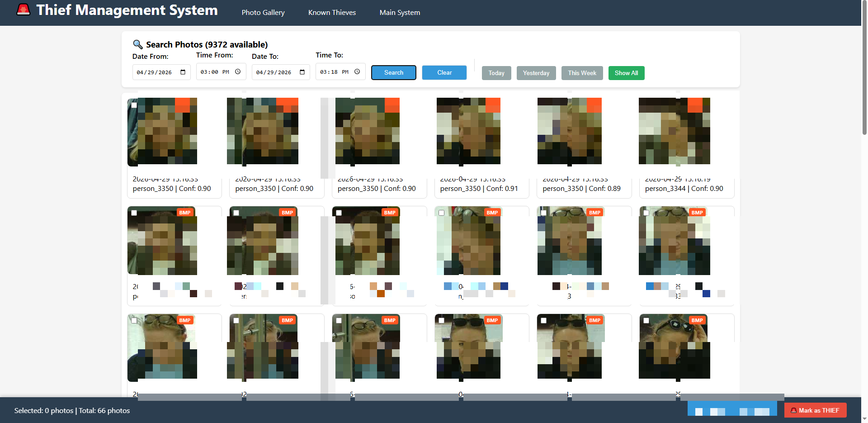Open the Time To clock picker icon

click(x=357, y=71)
